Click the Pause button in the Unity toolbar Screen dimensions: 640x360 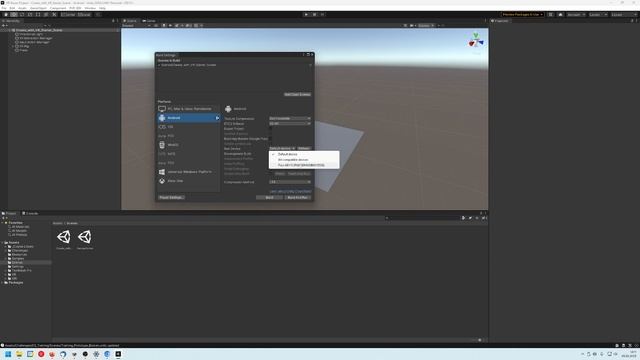[x=314, y=14]
